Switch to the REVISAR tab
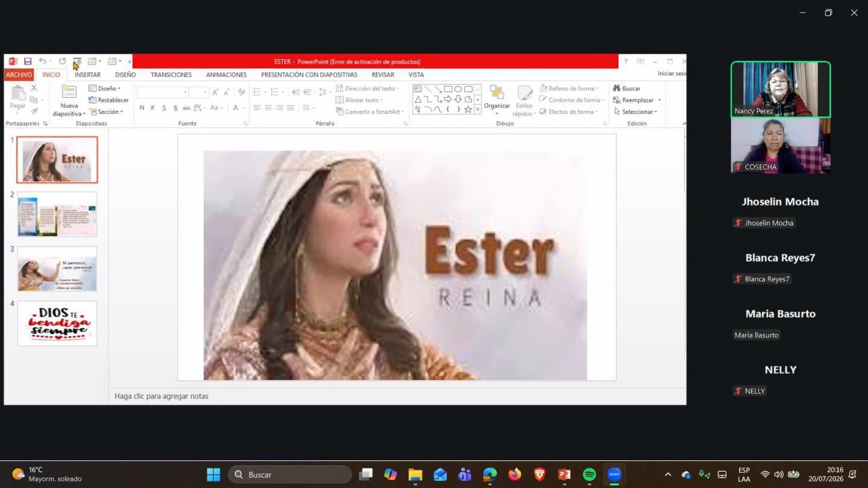868x488 pixels. click(383, 75)
